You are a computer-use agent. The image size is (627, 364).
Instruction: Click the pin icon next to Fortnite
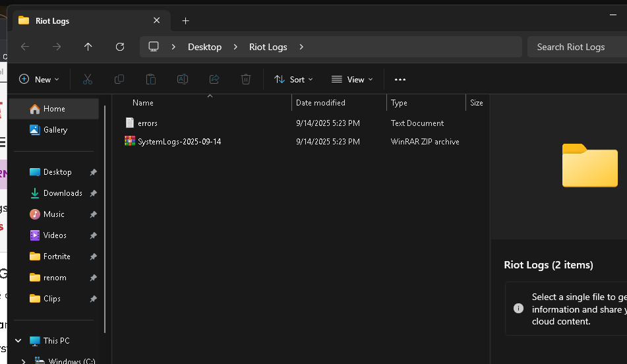[93, 257]
